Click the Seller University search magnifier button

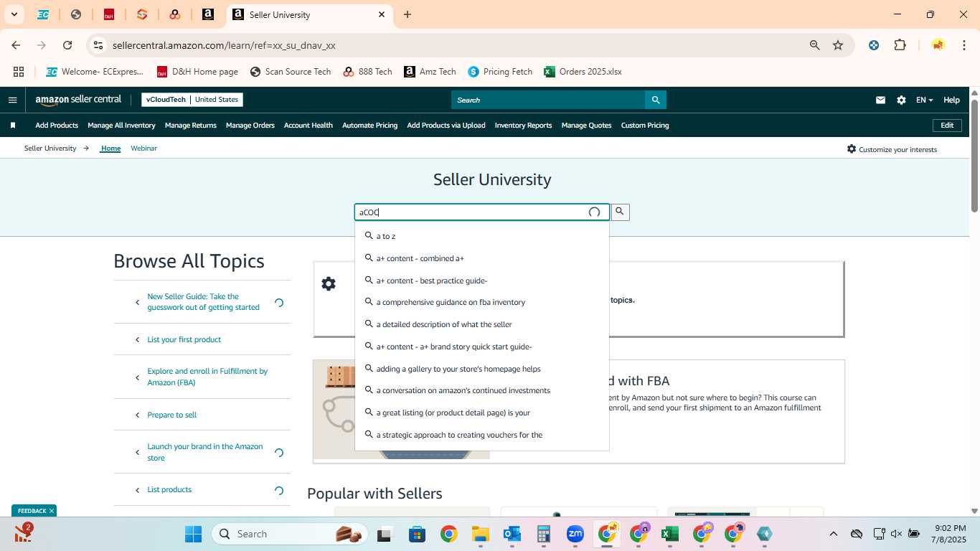coord(620,212)
